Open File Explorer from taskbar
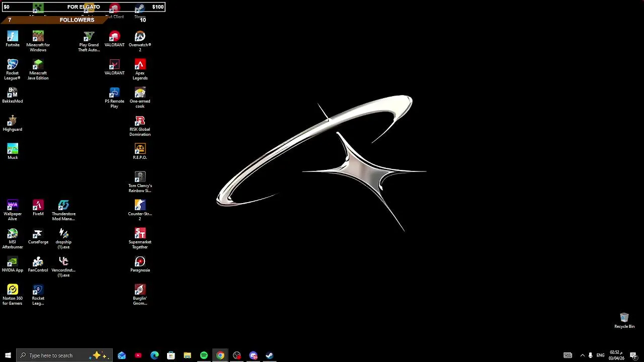Image resolution: width=644 pixels, height=362 pixels. 187,355
